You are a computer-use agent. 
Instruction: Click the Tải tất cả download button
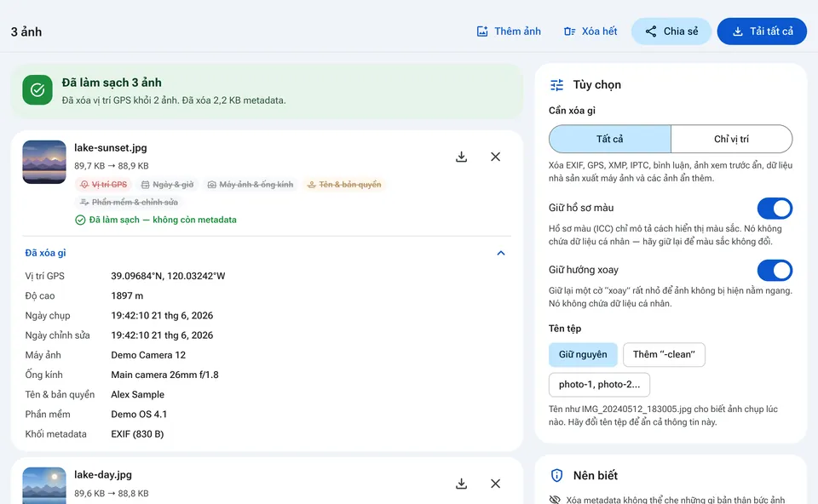point(762,31)
